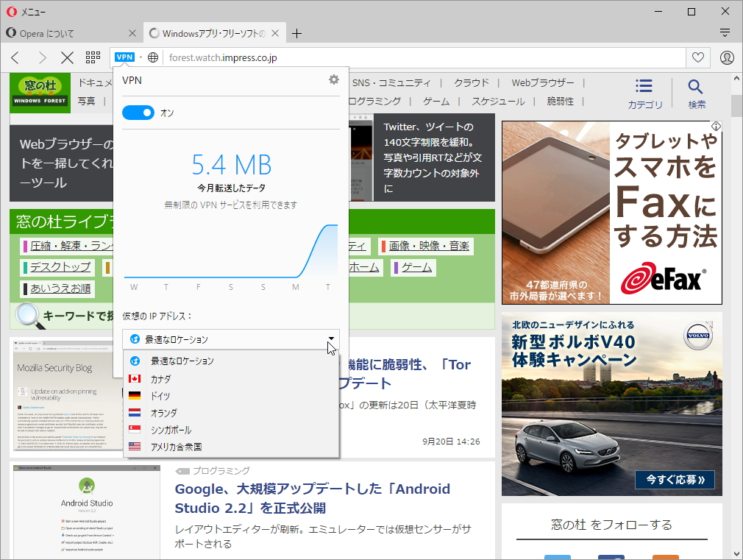
Task: Open the SNS・コミュニティ nav link
Action: (391, 83)
